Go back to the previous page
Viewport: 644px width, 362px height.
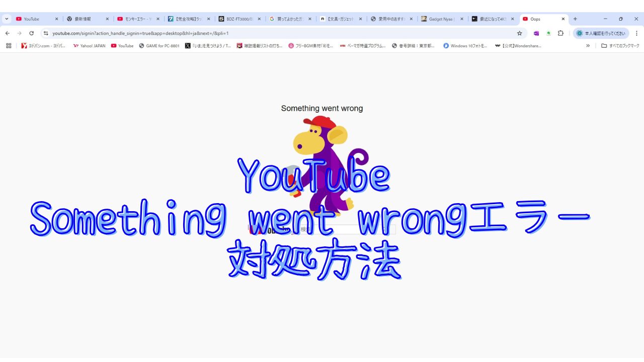7,33
